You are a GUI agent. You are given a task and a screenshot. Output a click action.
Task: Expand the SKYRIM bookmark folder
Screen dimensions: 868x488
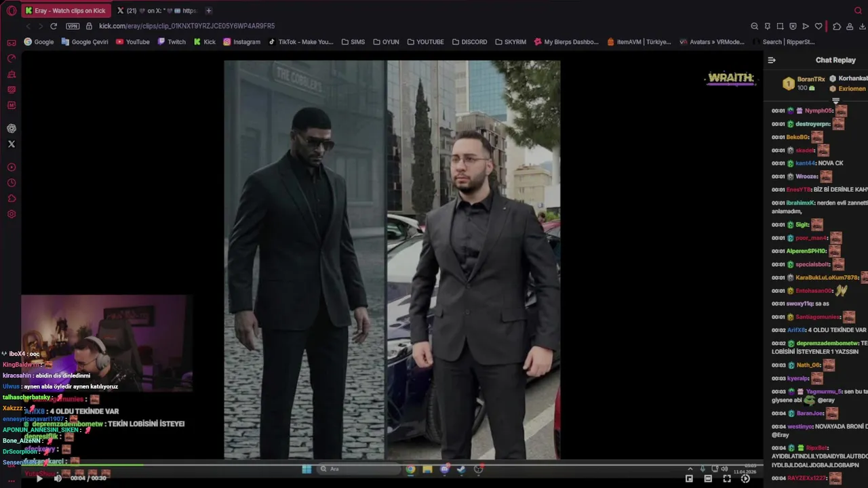510,41
